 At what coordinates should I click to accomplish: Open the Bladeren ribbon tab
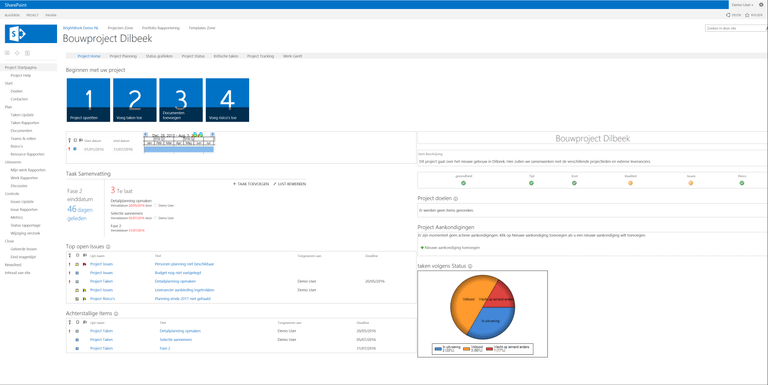pos(12,15)
